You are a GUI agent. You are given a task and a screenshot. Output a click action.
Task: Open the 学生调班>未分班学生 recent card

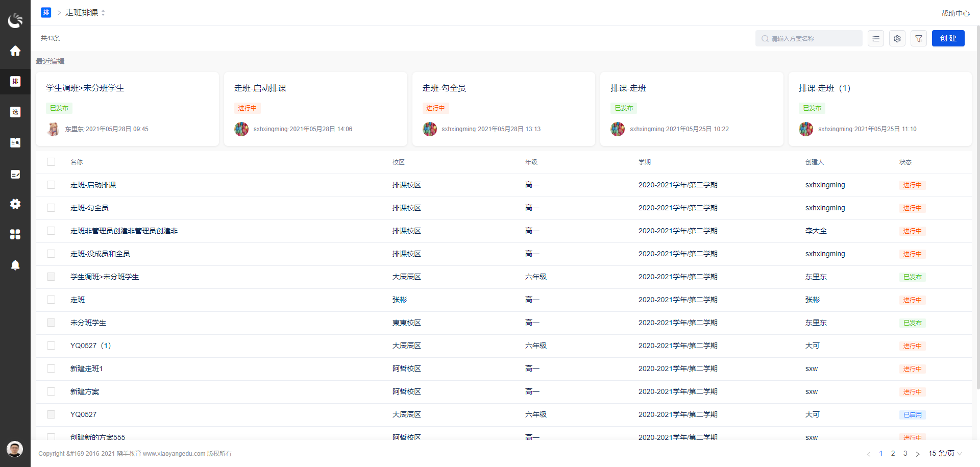click(127, 109)
